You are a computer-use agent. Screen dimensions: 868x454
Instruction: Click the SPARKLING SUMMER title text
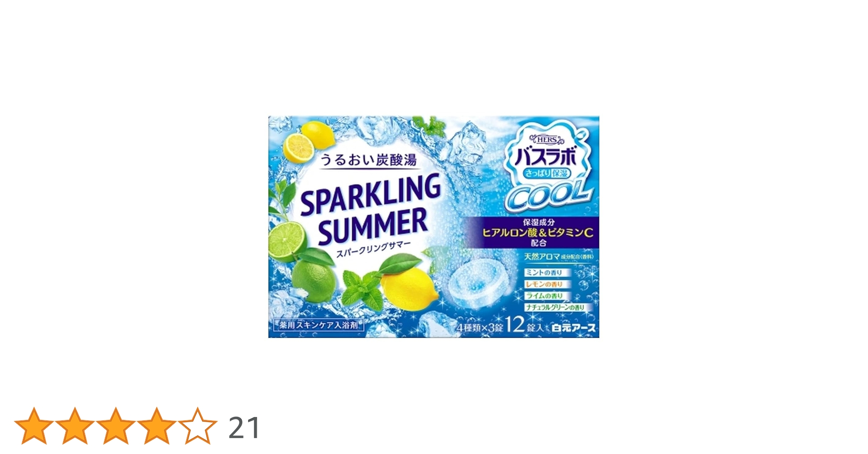369,209
